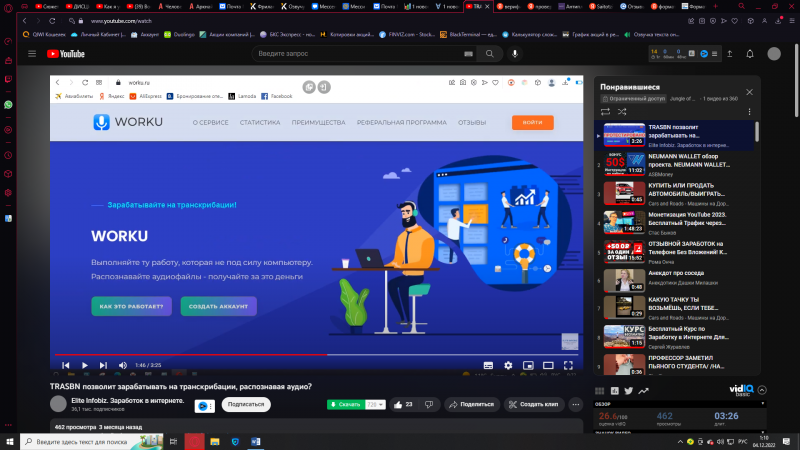
Task: Like the video (23 likes)
Action: click(x=403, y=404)
